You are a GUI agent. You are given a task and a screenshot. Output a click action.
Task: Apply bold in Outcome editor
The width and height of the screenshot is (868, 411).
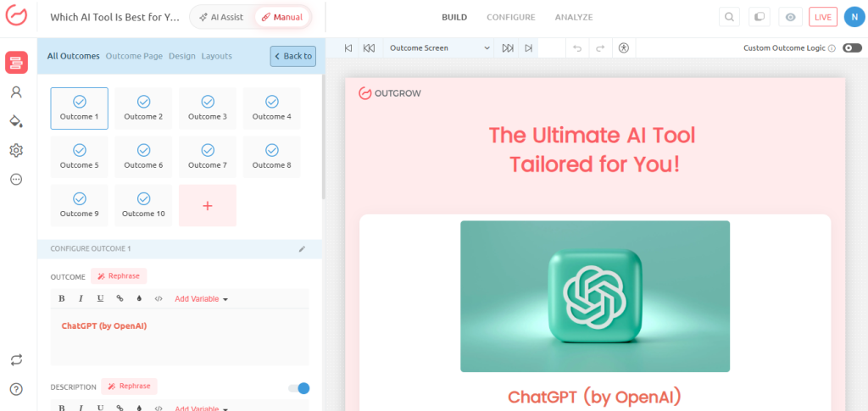[x=61, y=298]
